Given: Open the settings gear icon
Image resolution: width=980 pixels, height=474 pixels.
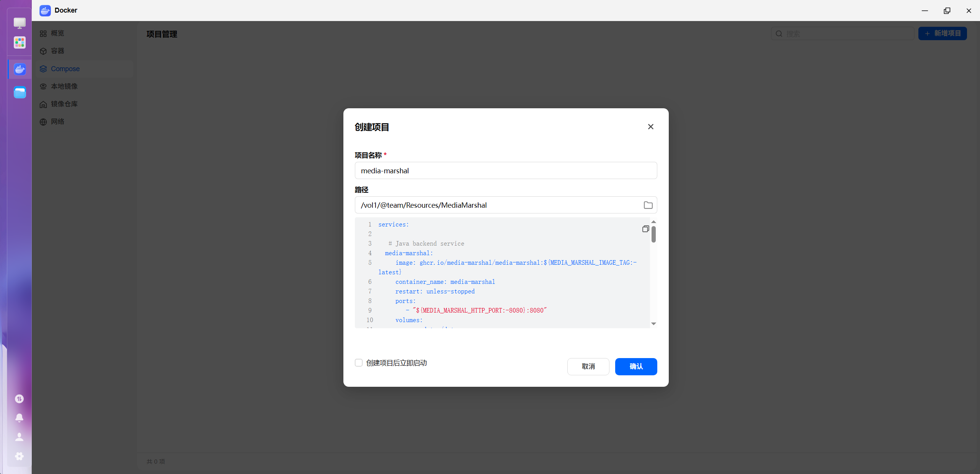Looking at the screenshot, I should click(19, 456).
